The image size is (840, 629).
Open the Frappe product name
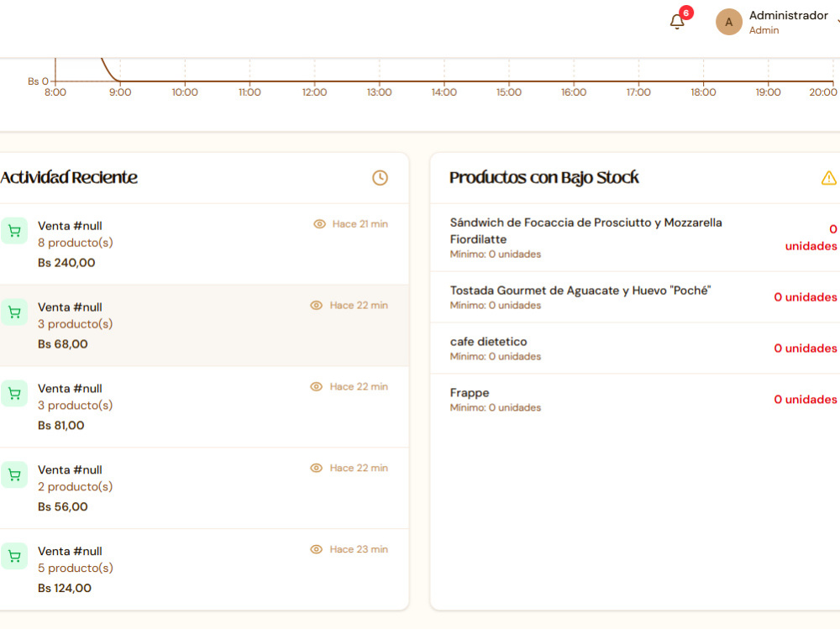(470, 393)
